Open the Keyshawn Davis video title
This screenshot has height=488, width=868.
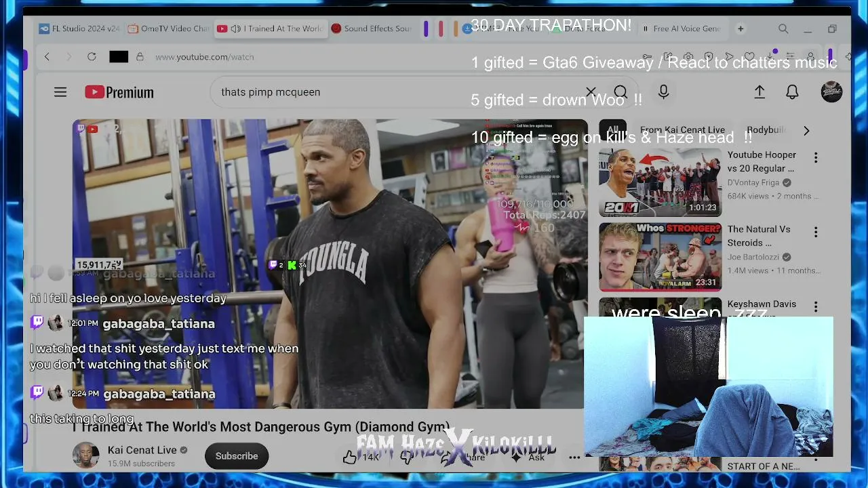coord(762,304)
